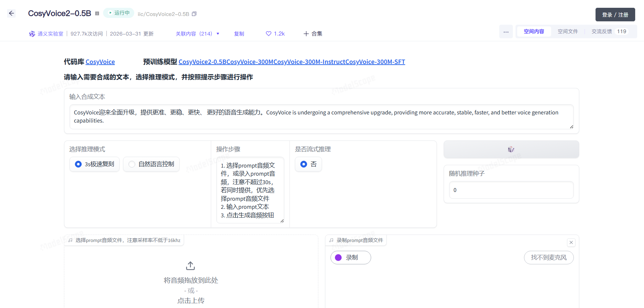Click the 登录 / 注册 button
Screen dimensions: 644x308
(x=615, y=15)
